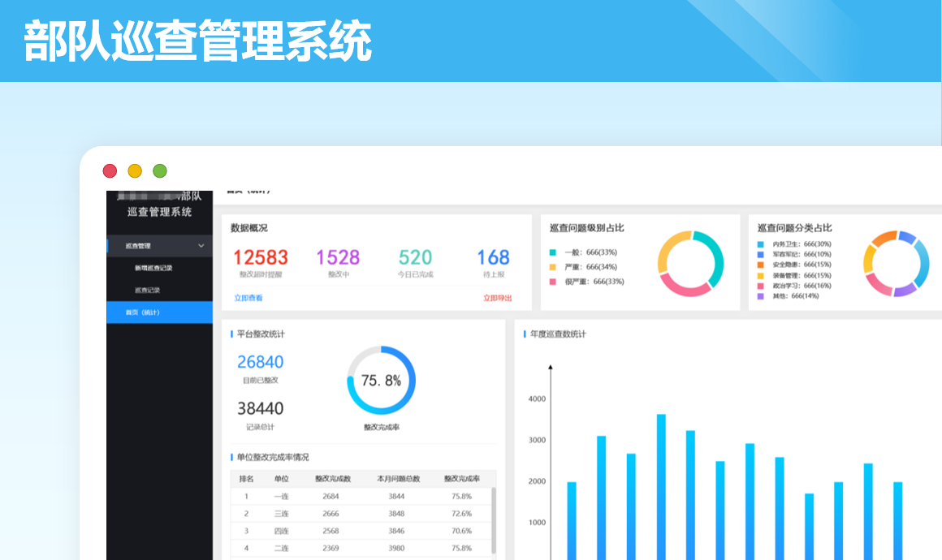Click the 巡查问题分类占比 donut chart
Image resolution: width=942 pixels, height=560 pixels.
897,264
